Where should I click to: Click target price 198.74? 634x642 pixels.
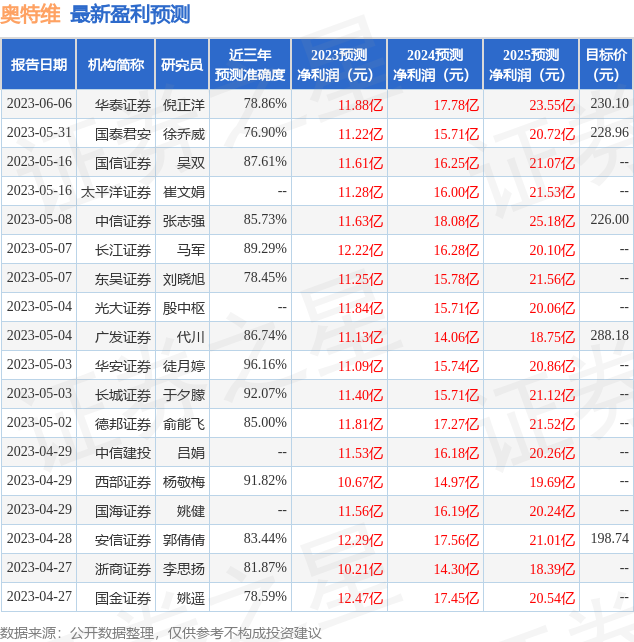[x=609, y=539]
